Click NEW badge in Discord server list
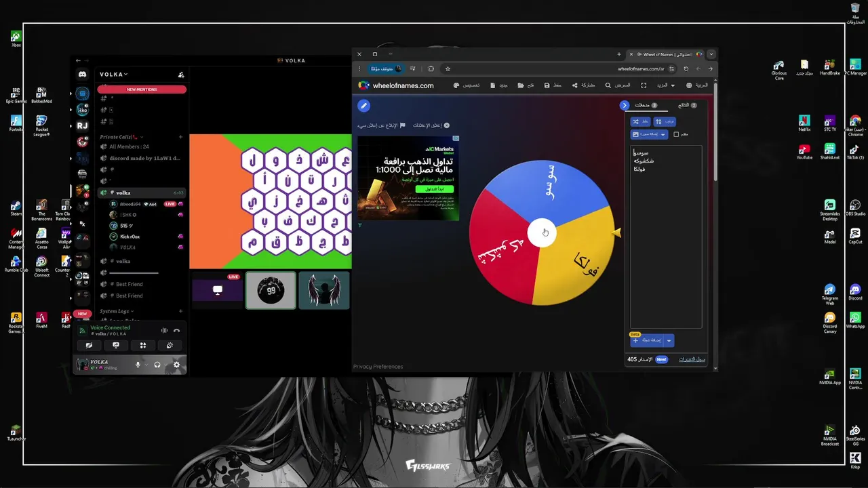The height and width of the screenshot is (488, 868). pyautogui.click(x=82, y=314)
